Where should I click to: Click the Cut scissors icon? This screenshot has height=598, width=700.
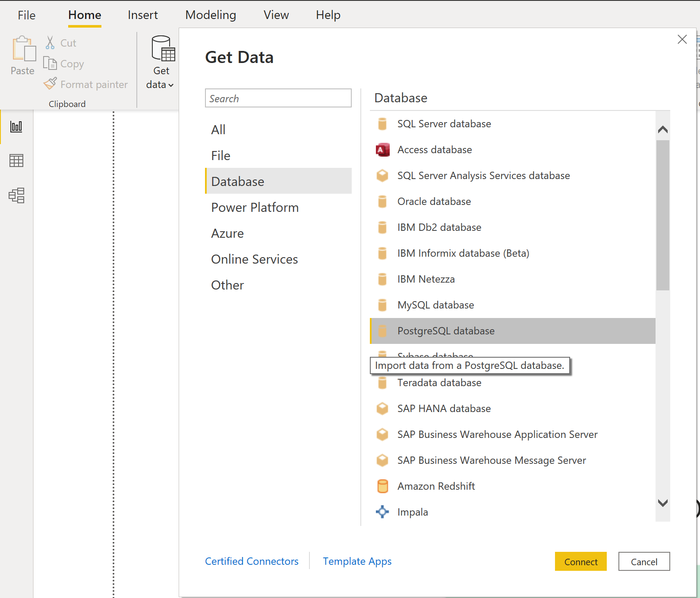pyautogui.click(x=50, y=43)
